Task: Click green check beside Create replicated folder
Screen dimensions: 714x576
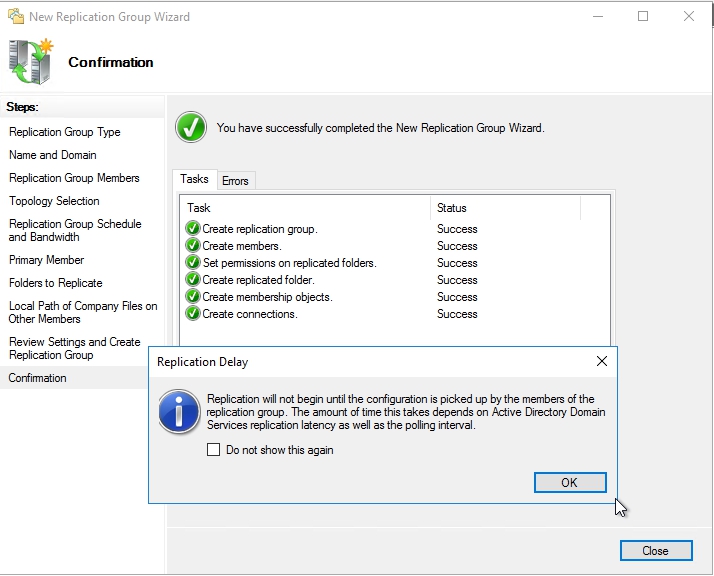Action: pyautogui.click(x=193, y=280)
